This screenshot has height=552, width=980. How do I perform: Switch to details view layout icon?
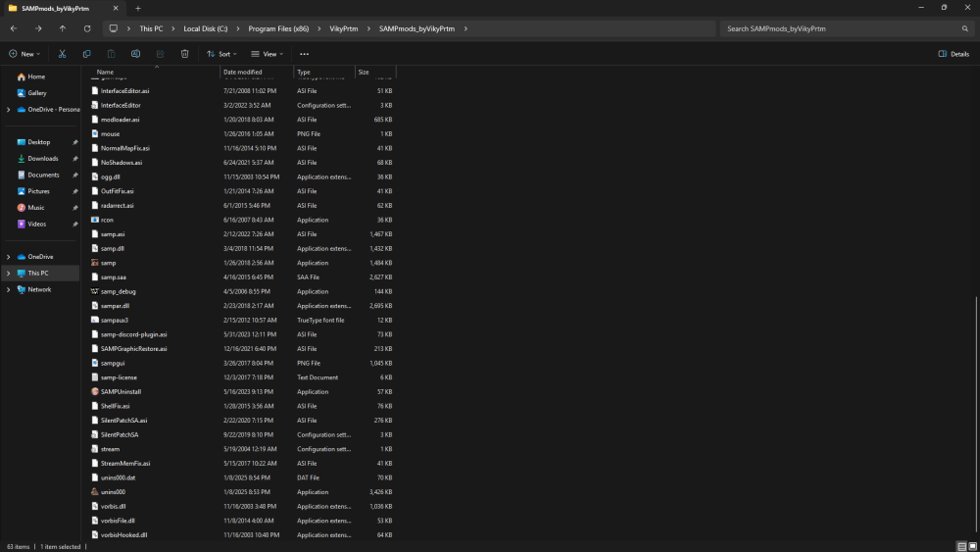click(961, 546)
